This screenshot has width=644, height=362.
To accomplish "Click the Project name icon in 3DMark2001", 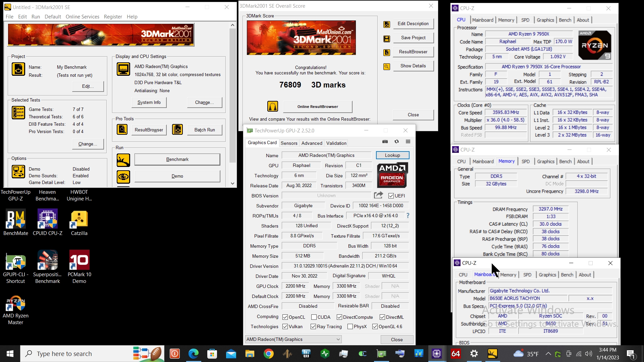I will pyautogui.click(x=18, y=69).
